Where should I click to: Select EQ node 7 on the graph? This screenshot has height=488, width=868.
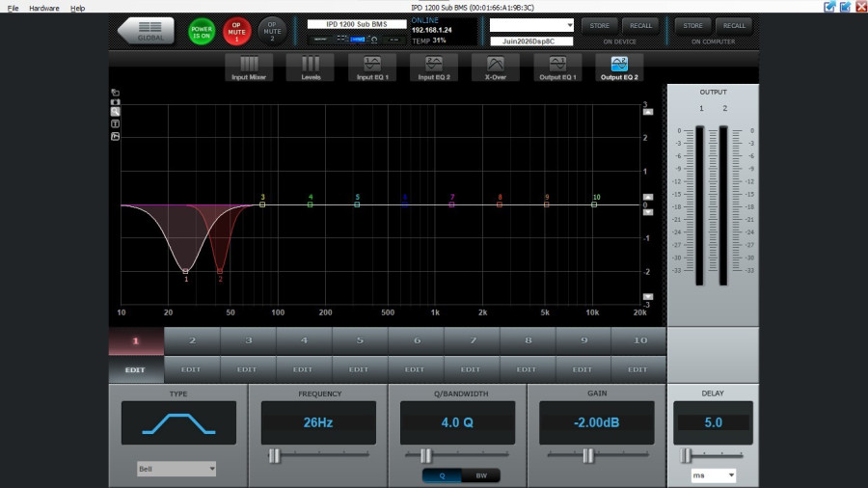point(451,204)
